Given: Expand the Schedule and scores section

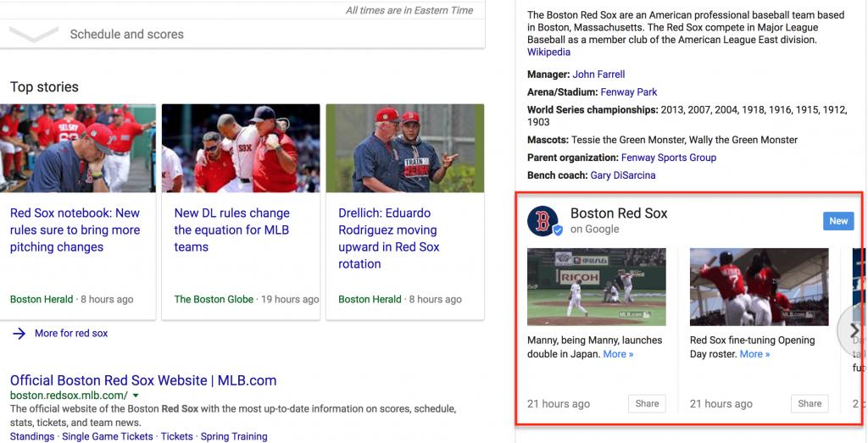Looking at the screenshot, I should [34, 35].
